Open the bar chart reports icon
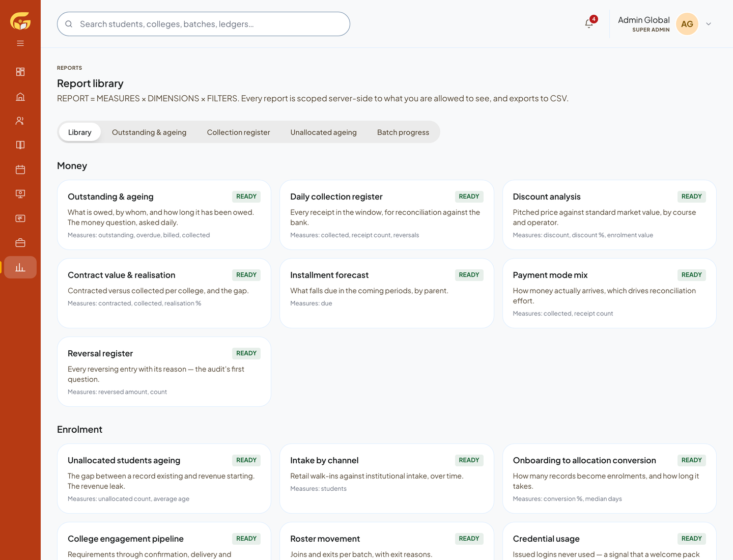 click(20, 267)
